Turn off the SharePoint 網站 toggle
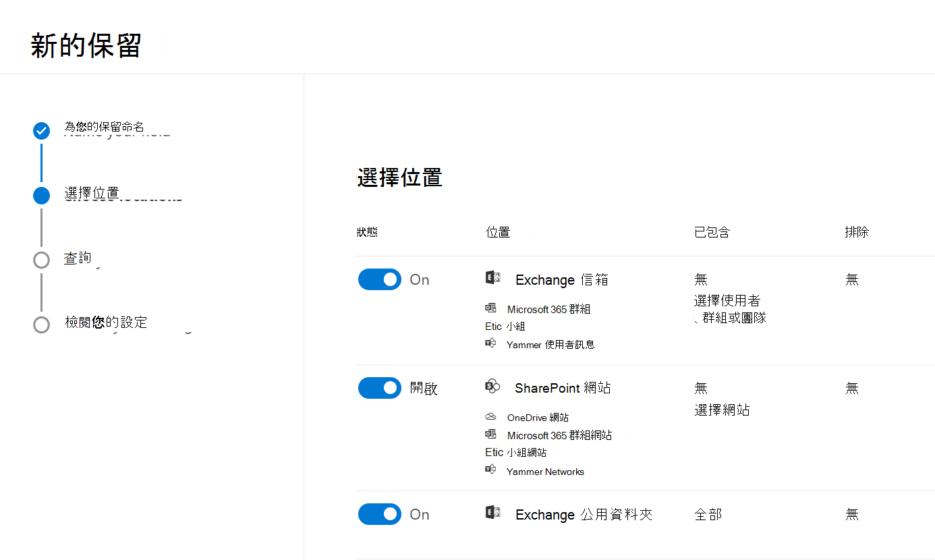This screenshot has width=935, height=560. [380, 388]
